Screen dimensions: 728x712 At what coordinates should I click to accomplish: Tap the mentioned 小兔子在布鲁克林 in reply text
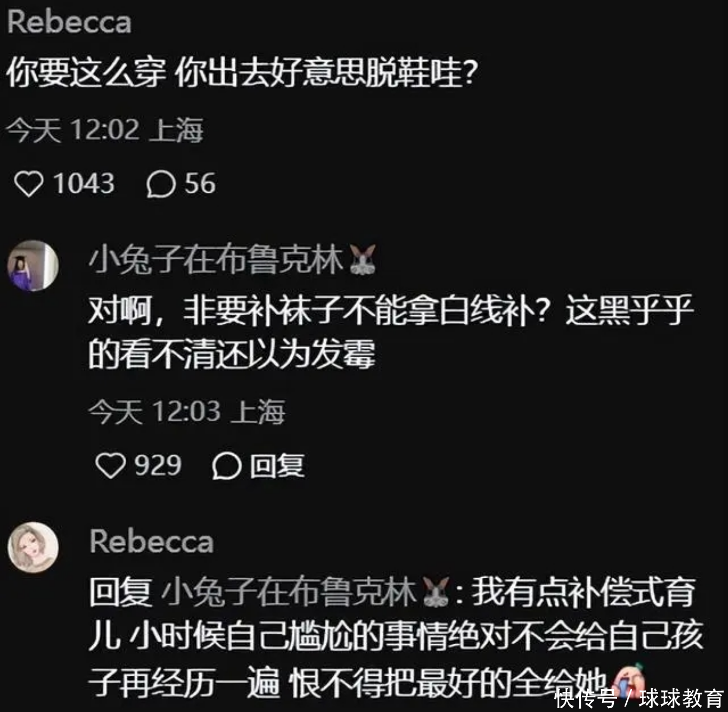[288, 592]
